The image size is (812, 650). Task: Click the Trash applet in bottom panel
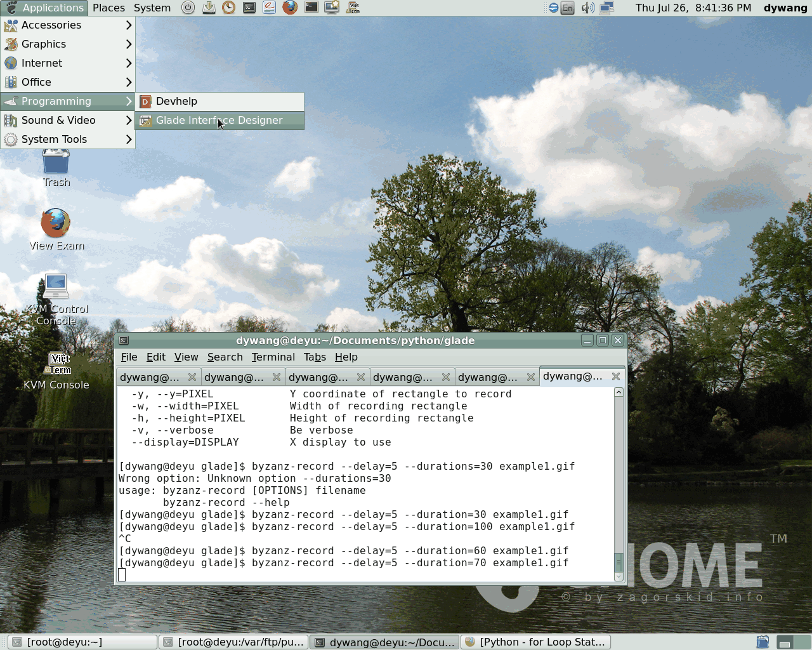tap(763, 642)
